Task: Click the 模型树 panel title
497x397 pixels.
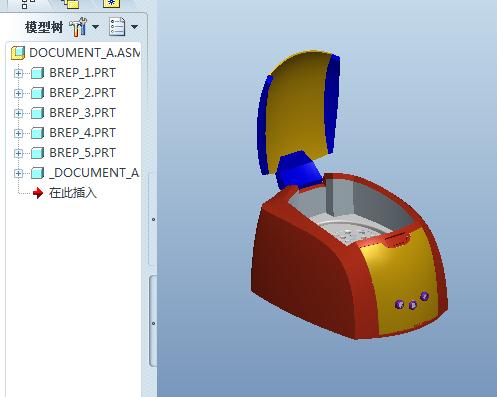Action: click(x=44, y=27)
